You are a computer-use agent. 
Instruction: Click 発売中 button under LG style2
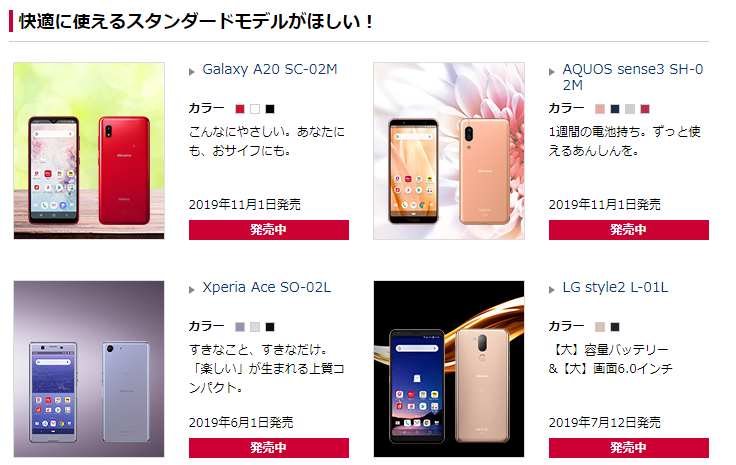pyautogui.click(x=629, y=448)
